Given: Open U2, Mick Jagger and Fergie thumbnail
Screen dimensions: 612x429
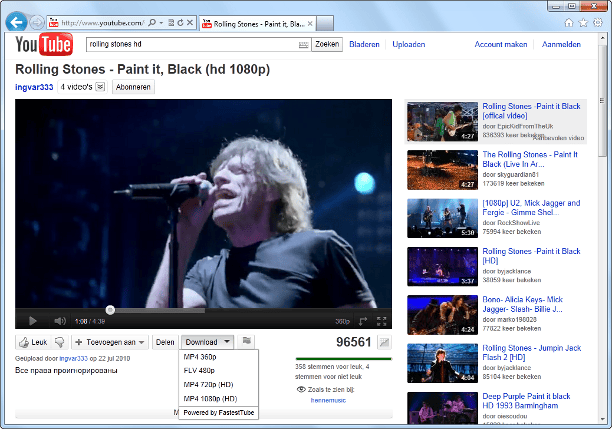Looking at the screenshot, I should pyautogui.click(x=442, y=218).
